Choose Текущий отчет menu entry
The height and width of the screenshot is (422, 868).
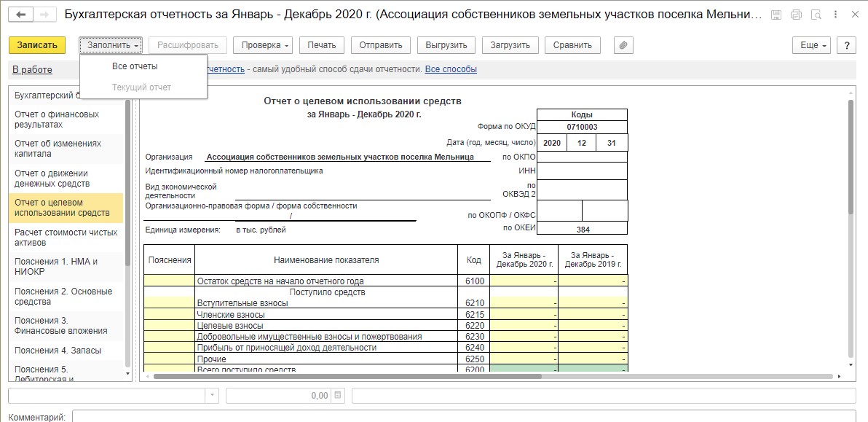click(x=142, y=87)
